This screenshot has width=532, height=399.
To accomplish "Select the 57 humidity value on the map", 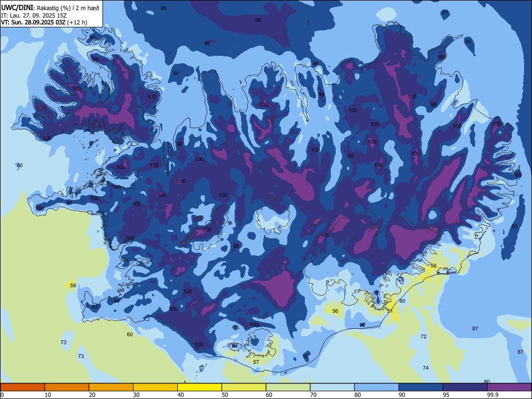I will tap(256, 362).
